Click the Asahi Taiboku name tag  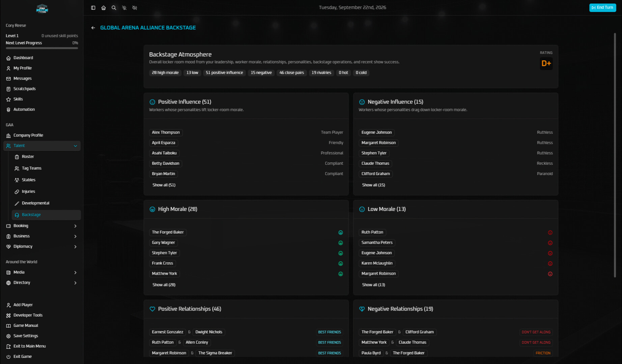(x=164, y=153)
